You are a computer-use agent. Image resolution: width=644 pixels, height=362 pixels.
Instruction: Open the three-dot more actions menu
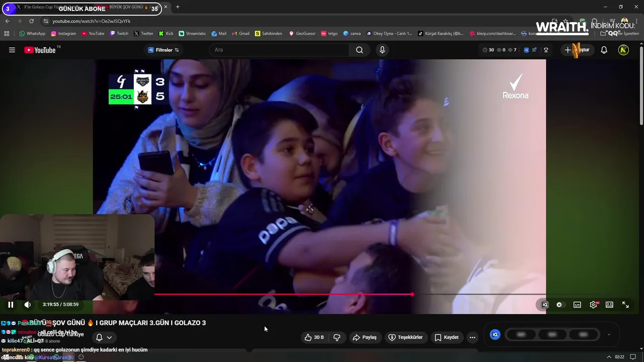[x=472, y=337]
